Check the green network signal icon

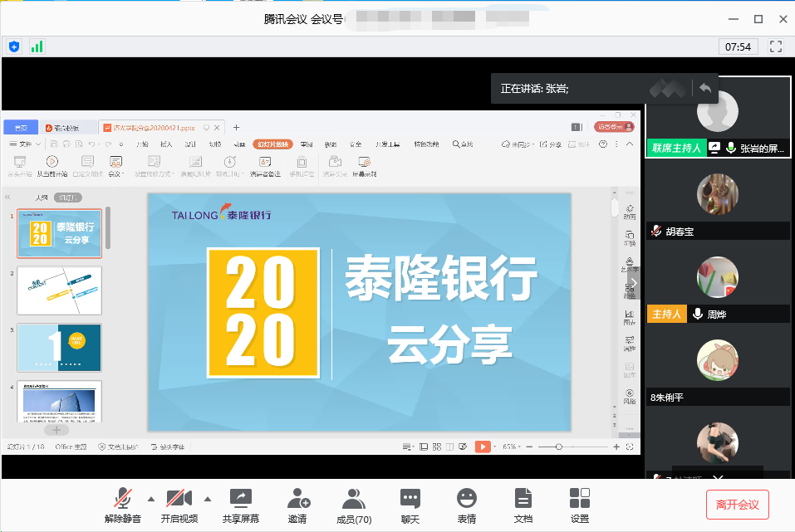(37, 46)
